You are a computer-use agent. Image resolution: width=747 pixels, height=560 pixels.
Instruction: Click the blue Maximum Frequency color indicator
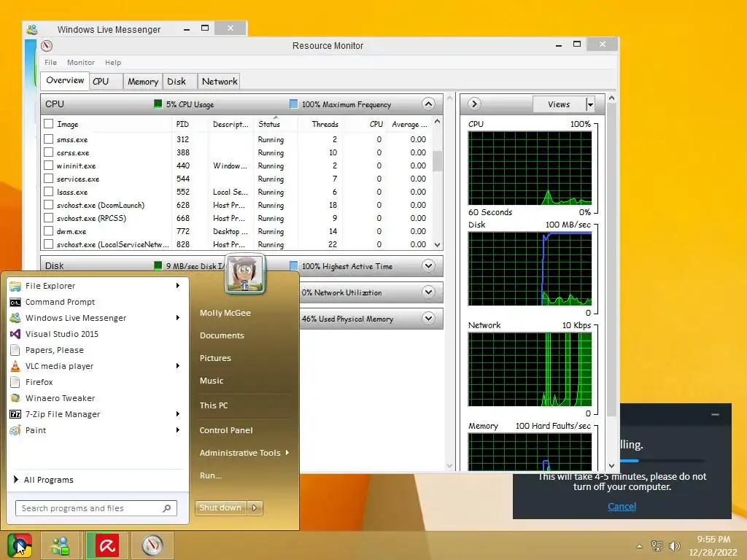(293, 104)
